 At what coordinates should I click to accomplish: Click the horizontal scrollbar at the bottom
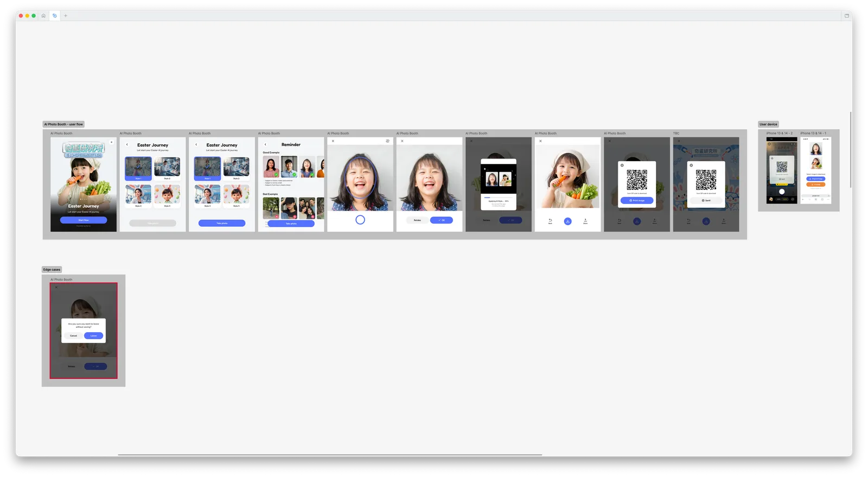click(330, 455)
